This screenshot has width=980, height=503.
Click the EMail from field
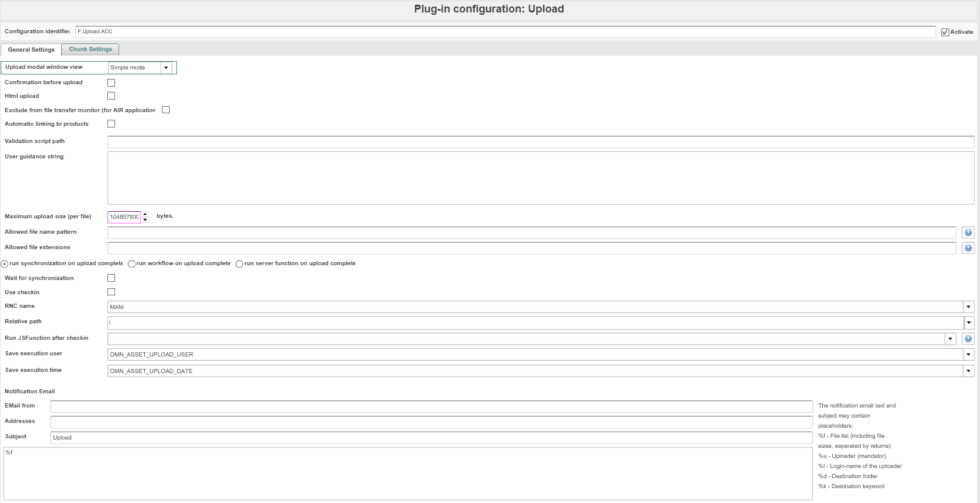coord(431,406)
